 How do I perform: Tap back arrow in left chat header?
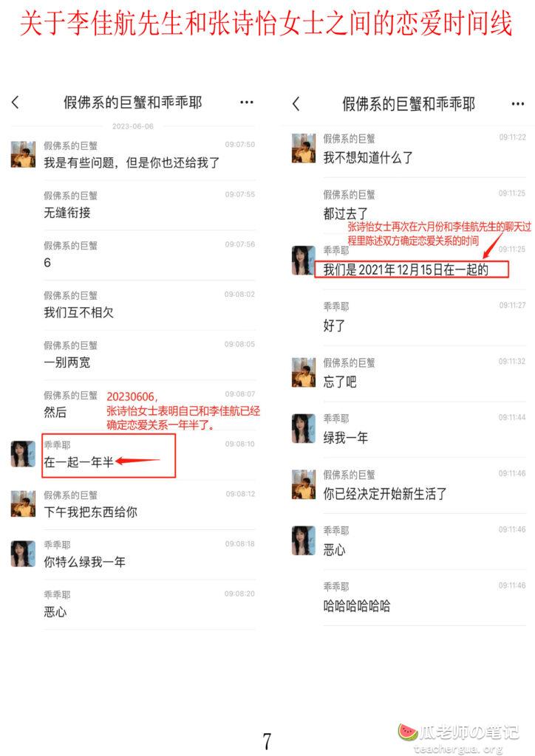16,102
